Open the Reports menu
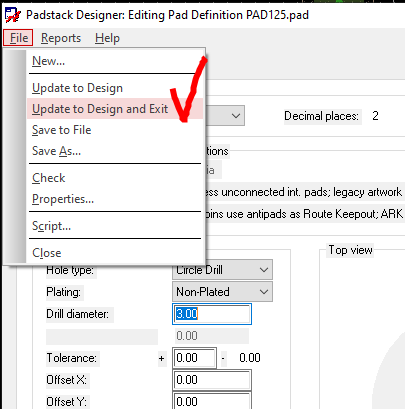 tap(61, 38)
